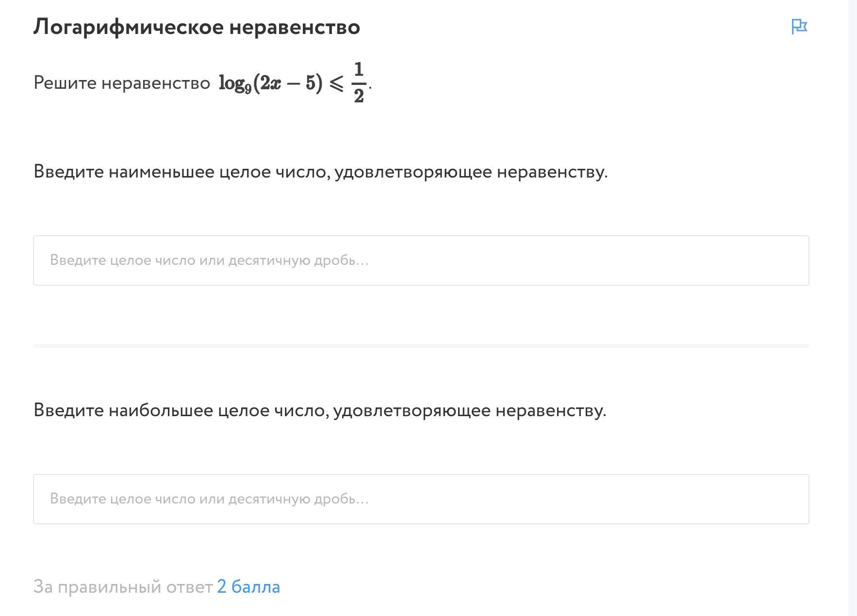Click the heading "Логарифмическое неравенство"

197,27
